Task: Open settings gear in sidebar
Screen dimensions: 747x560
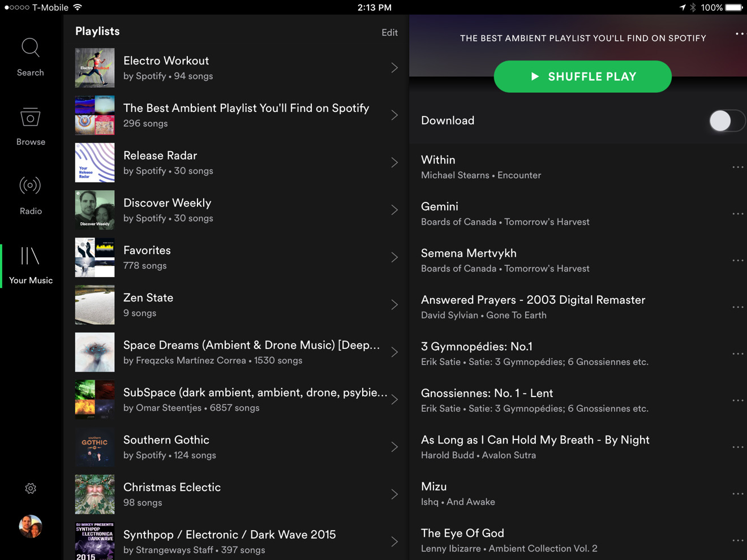Action: (31, 488)
